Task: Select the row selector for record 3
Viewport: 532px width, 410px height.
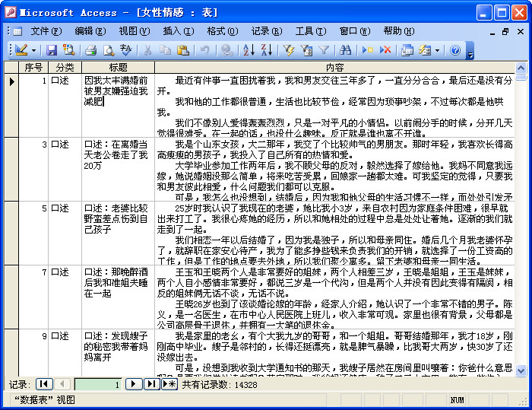Action: coord(11,169)
